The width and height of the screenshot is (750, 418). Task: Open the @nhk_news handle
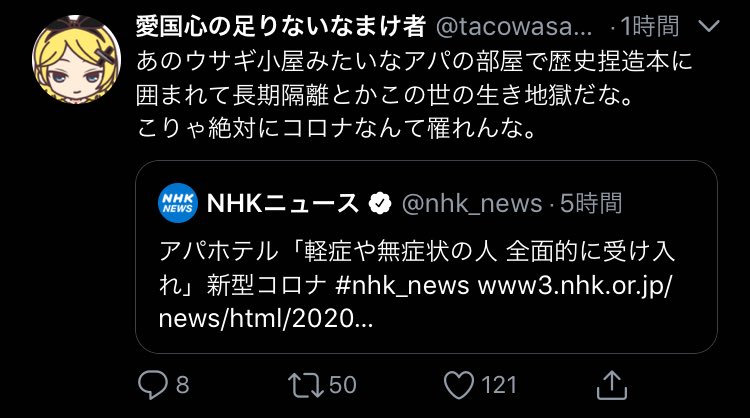472,204
